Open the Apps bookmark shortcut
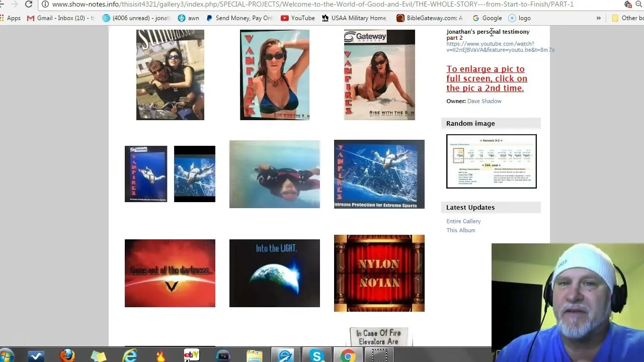The width and height of the screenshot is (644, 362). coord(11,18)
